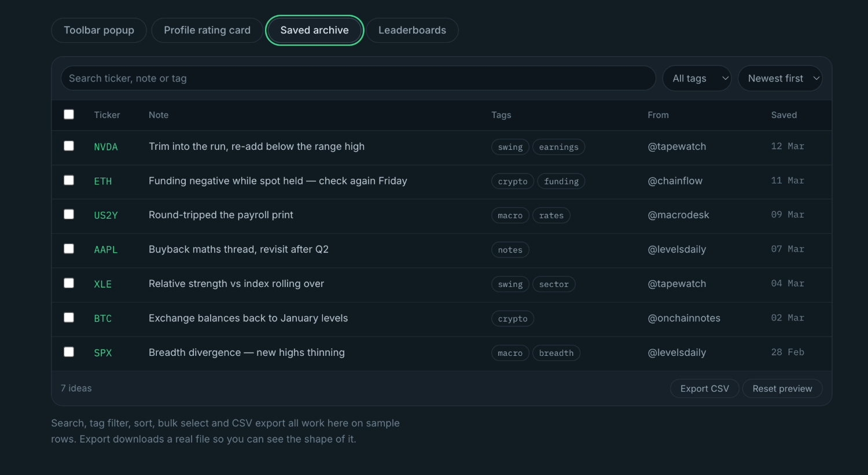Click the sector tag on the XLE row

coord(554,284)
